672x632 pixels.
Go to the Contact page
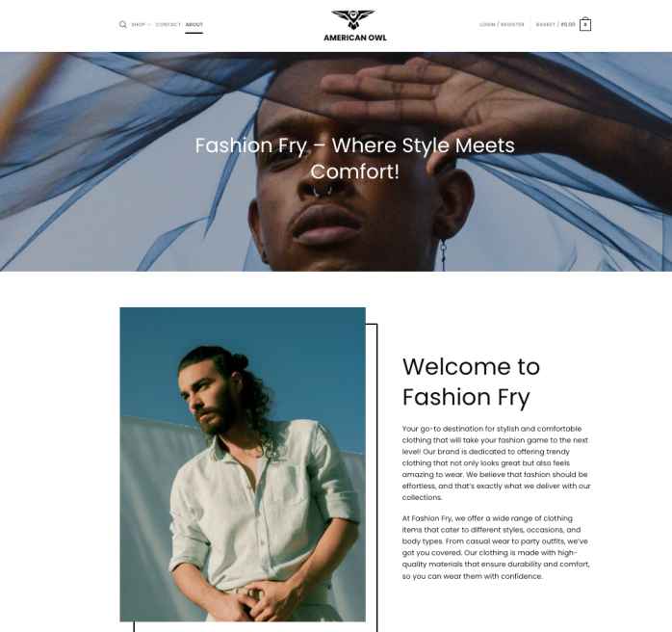point(168,24)
